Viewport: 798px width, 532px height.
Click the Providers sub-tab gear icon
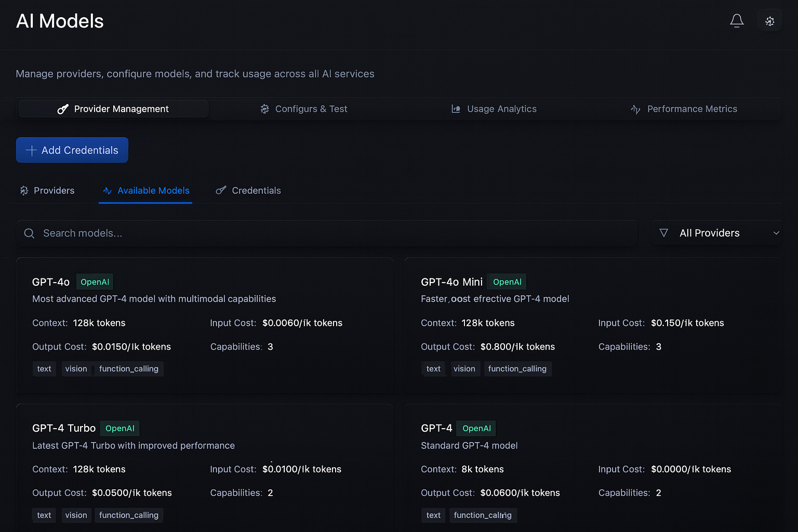24,191
